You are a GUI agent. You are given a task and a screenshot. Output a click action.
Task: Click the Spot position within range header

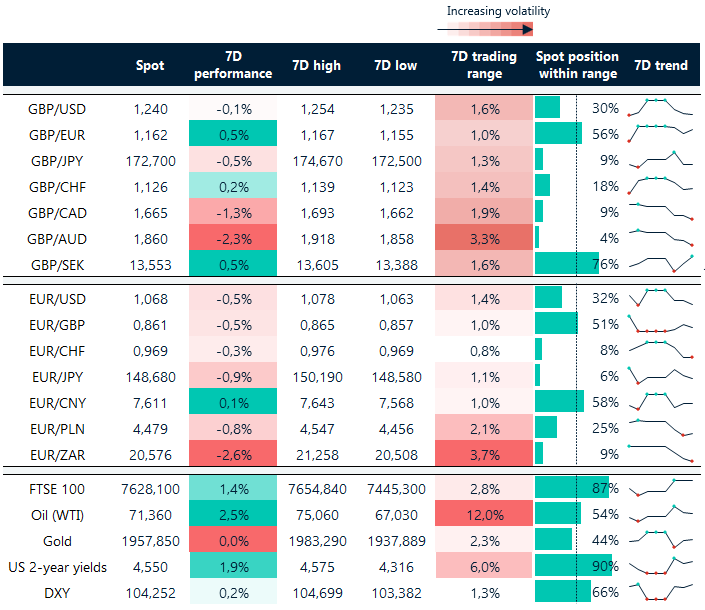[578, 65]
